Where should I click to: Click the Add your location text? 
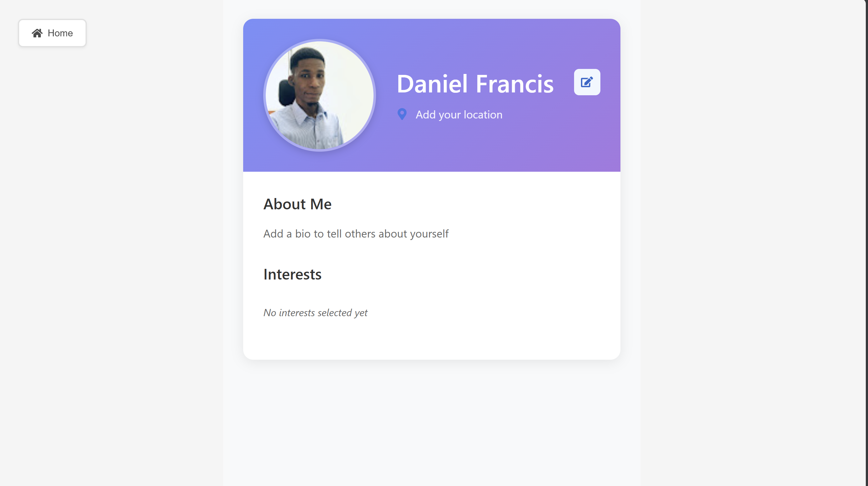[x=458, y=115]
